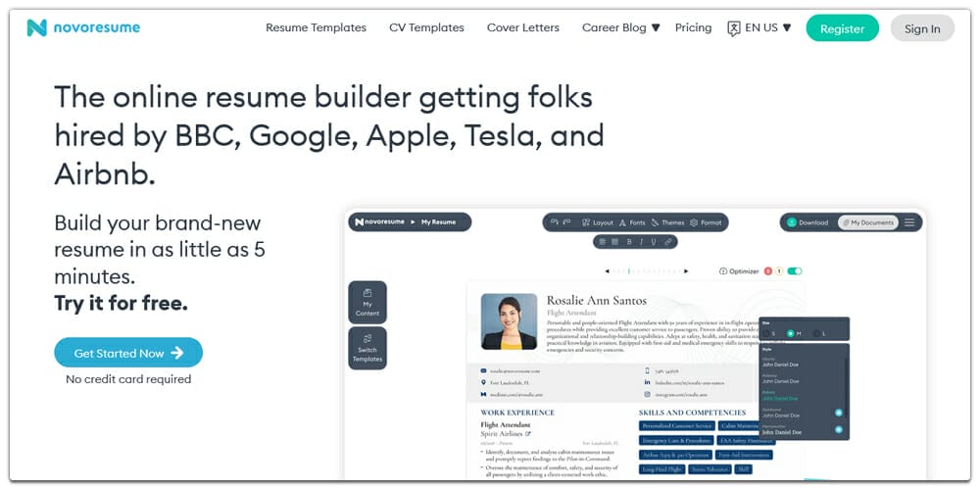Click the Optimizer info icon
980x490 pixels.
[x=724, y=271]
